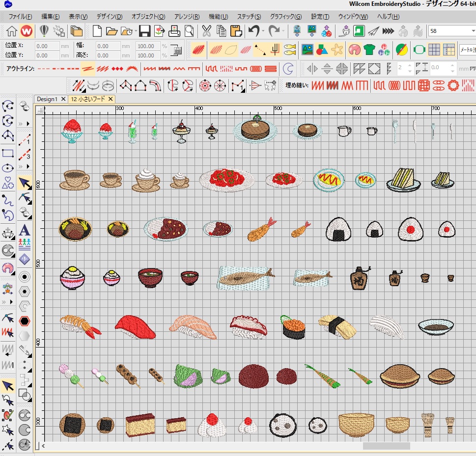Click the green T-shirt icon

tap(369, 50)
